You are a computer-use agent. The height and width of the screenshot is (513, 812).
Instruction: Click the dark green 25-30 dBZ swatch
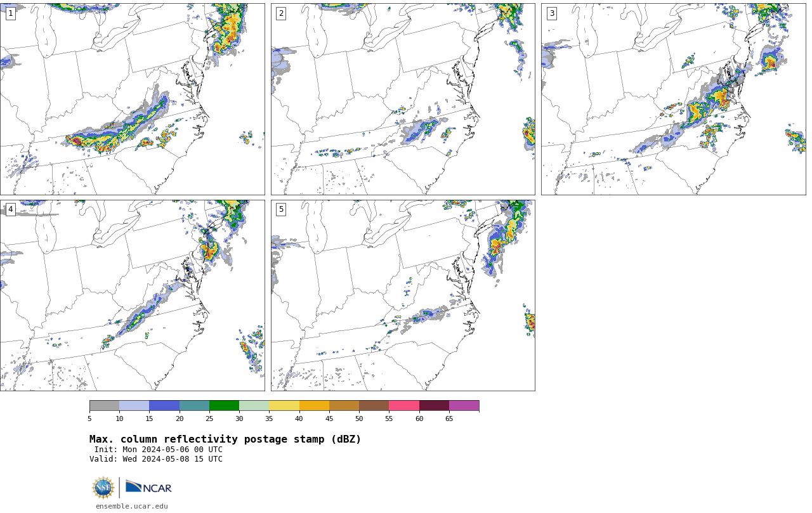pyautogui.click(x=224, y=406)
